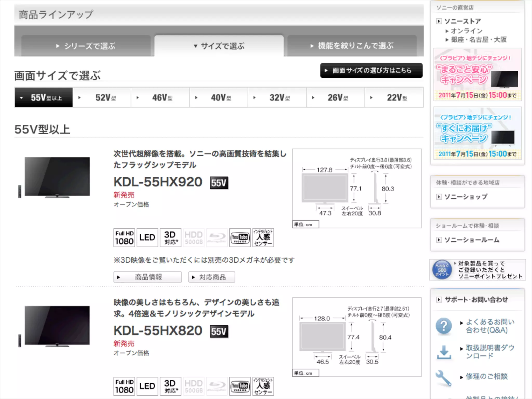Click the 3D対応 icon under KDL-55HX920
This screenshot has width=532, height=399.
(x=170, y=237)
